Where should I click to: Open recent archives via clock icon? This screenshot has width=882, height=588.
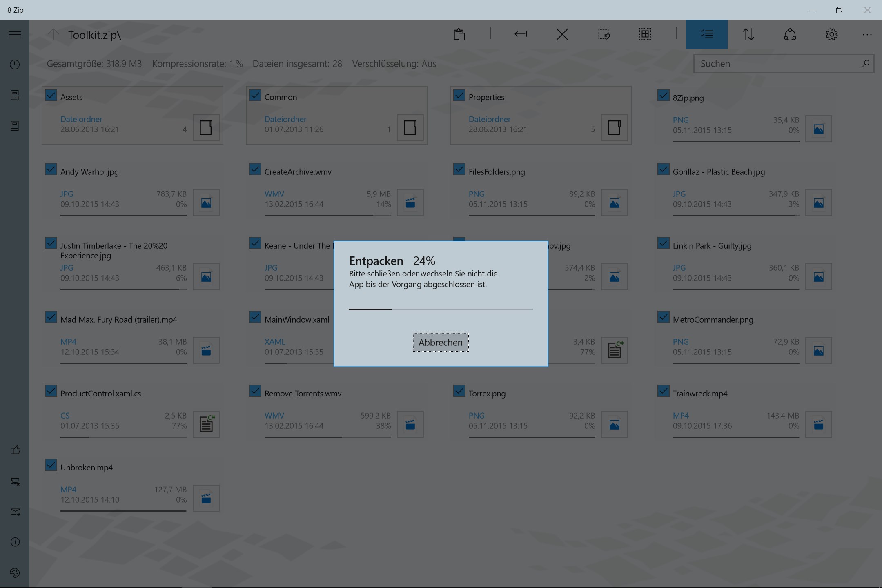(14, 65)
